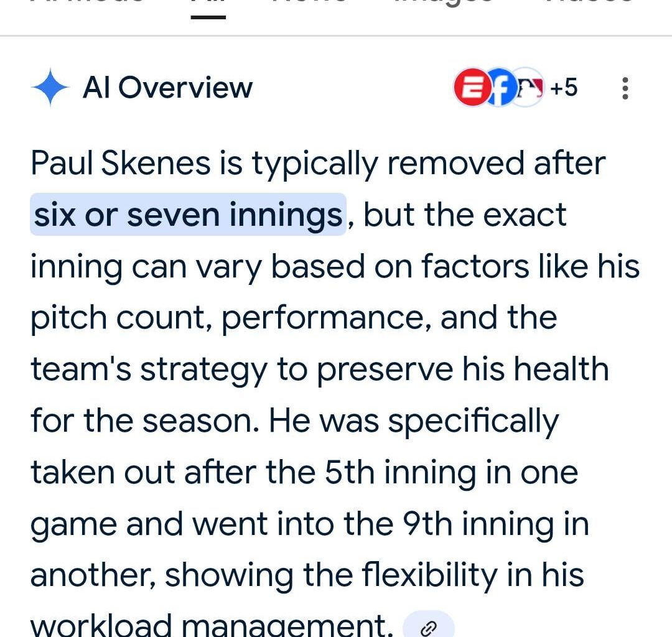Image resolution: width=672 pixels, height=637 pixels.
Task: Click the stacked source icons to view references
Action: click(x=501, y=88)
